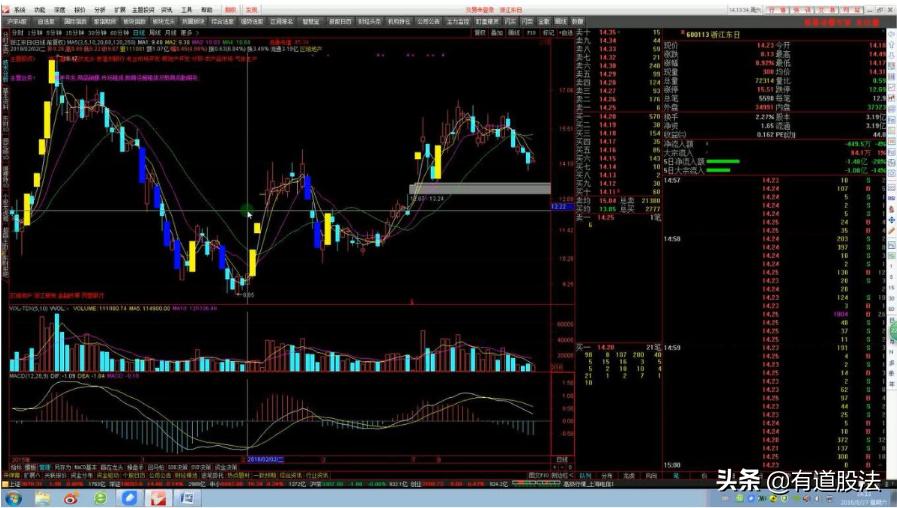The image size is (897, 508).
Task: Click the orange pencil icon in right sidebar
Action: click(892, 232)
